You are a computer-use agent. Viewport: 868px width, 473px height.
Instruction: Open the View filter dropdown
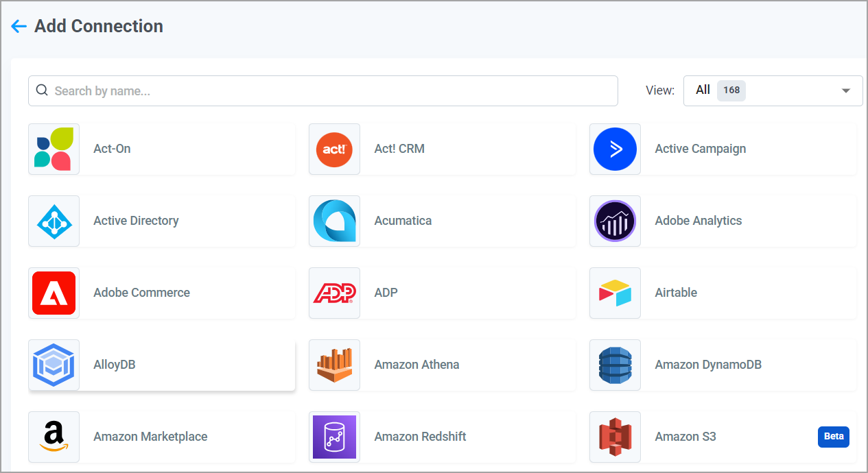coord(773,90)
